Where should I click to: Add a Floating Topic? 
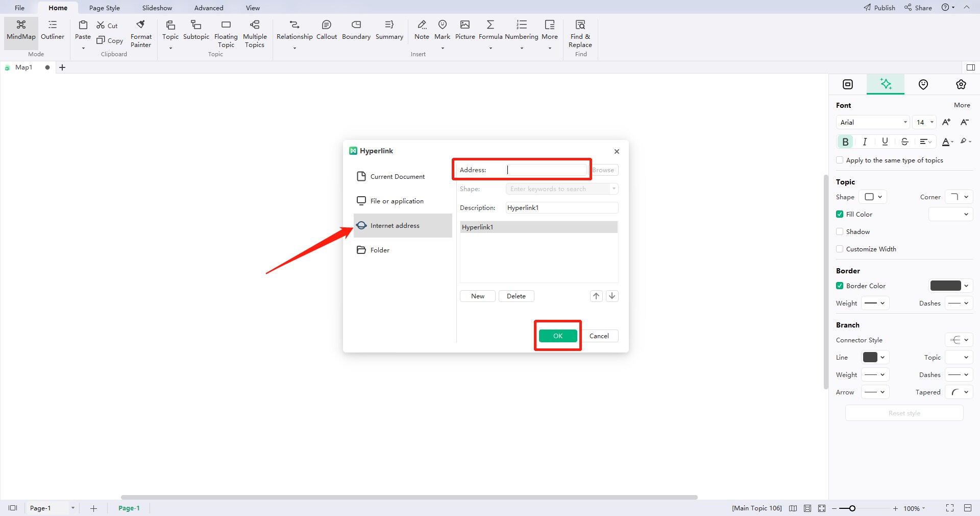click(226, 34)
